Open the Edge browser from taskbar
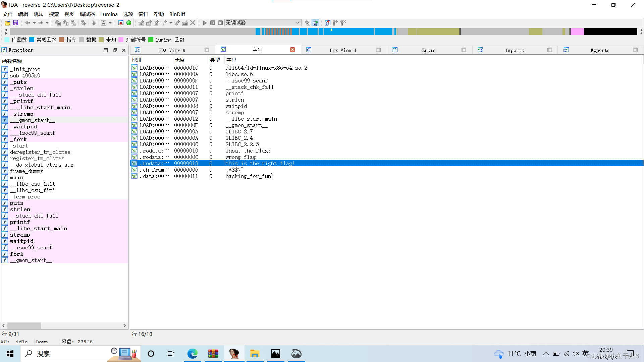The width and height of the screenshot is (644, 362). [192, 354]
